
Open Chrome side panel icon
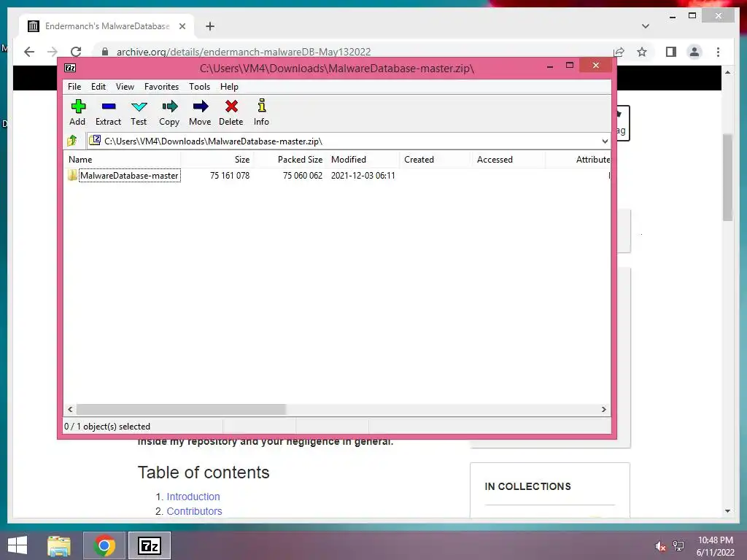[x=671, y=52]
